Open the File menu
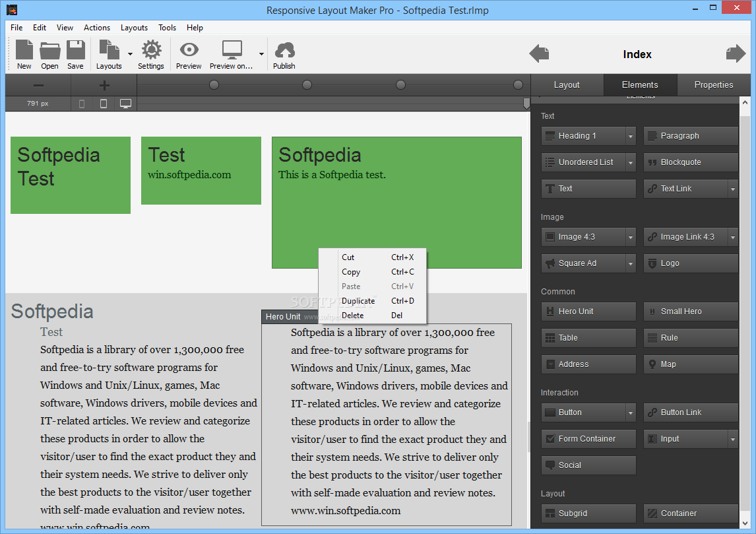The image size is (756, 534). coord(17,28)
